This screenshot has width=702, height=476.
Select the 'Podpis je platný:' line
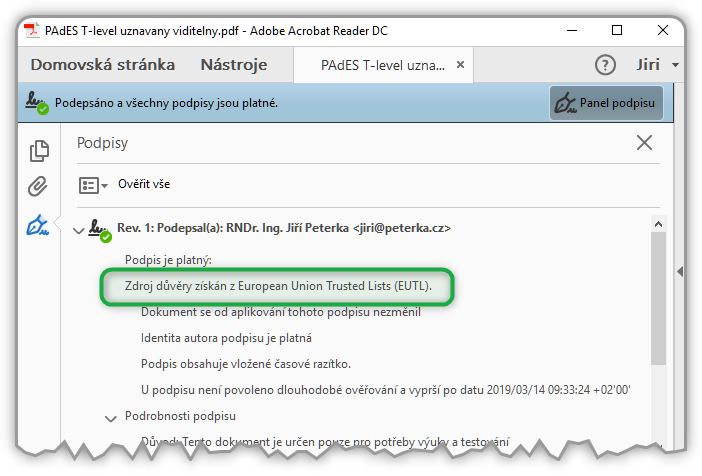168,260
